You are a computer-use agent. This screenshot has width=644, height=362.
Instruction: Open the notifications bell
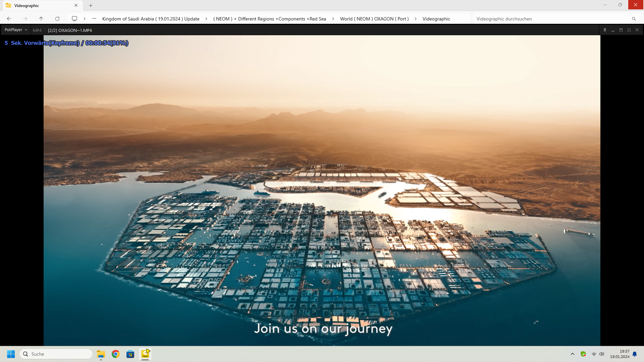click(x=635, y=354)
